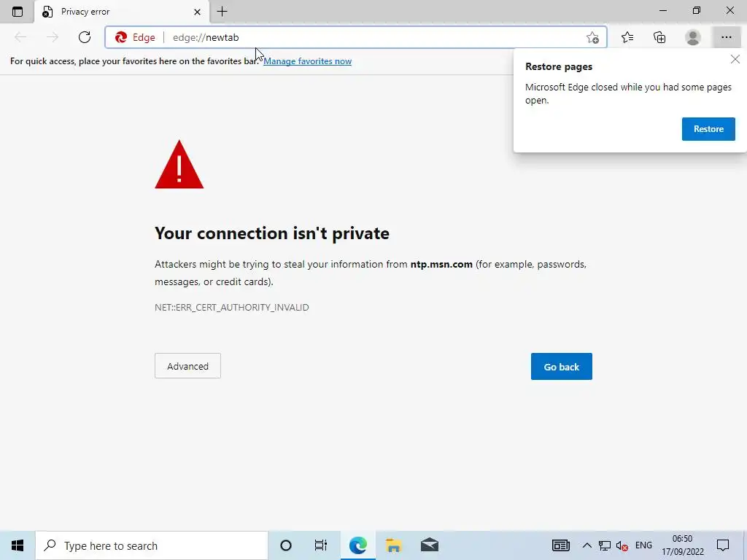Open the user profile icon

[693, 37]
